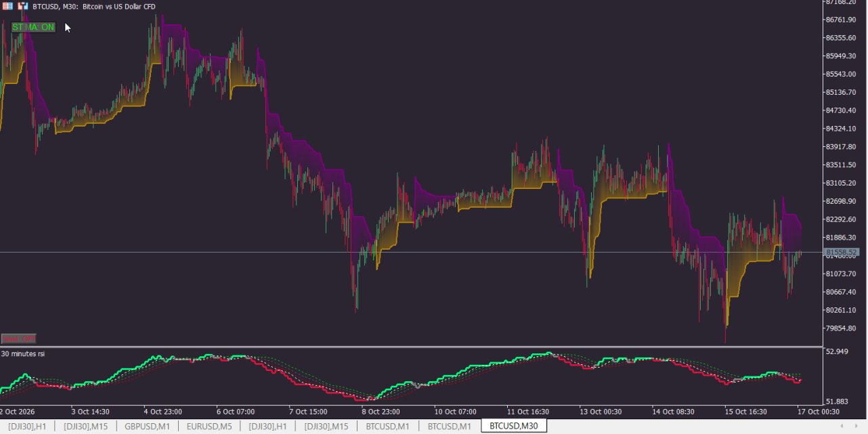Click the 80261.10 price scale value
This screenshot has width=868, height=434.
(842, 310)
